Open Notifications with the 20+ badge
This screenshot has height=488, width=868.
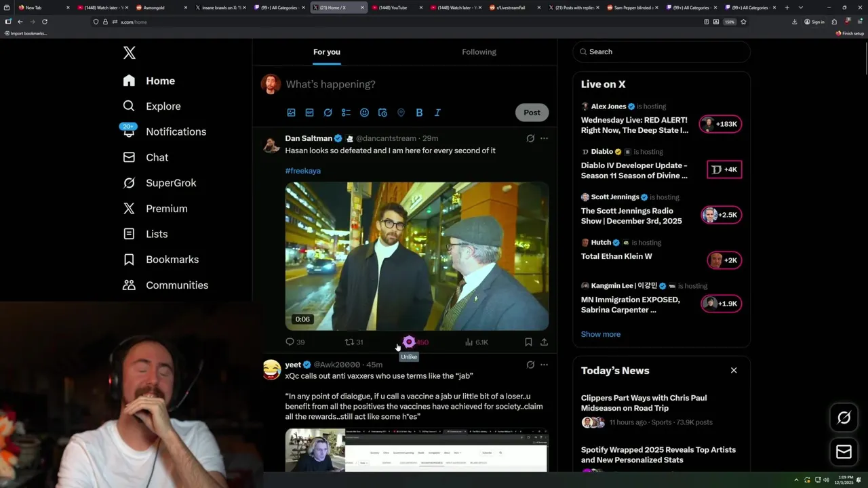(163, 131)
